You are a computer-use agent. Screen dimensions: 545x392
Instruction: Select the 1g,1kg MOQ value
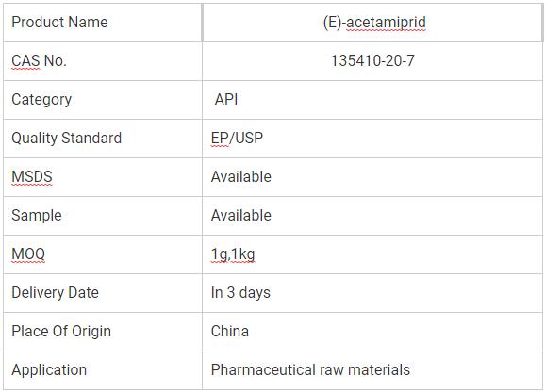click(x=233, y=254)
